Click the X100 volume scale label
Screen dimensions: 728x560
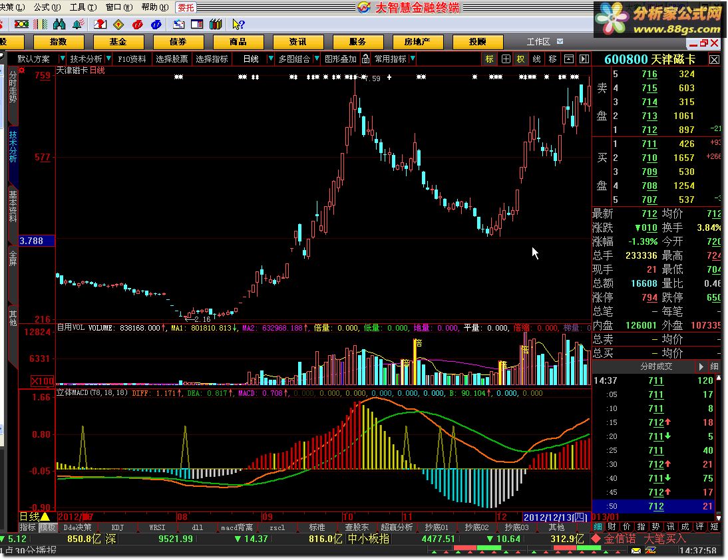click(42, 381)
